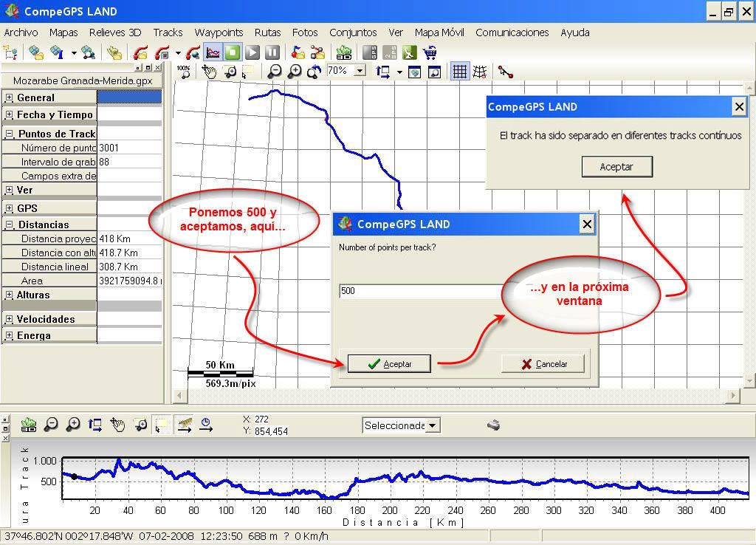Expand the Alturas section
Screen dimensions: 756x545
9,295
